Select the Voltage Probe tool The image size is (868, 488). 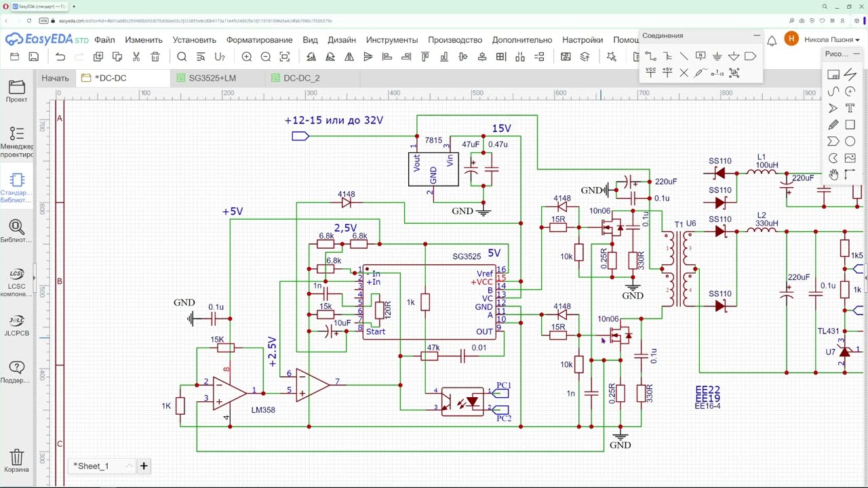point(701,73)
